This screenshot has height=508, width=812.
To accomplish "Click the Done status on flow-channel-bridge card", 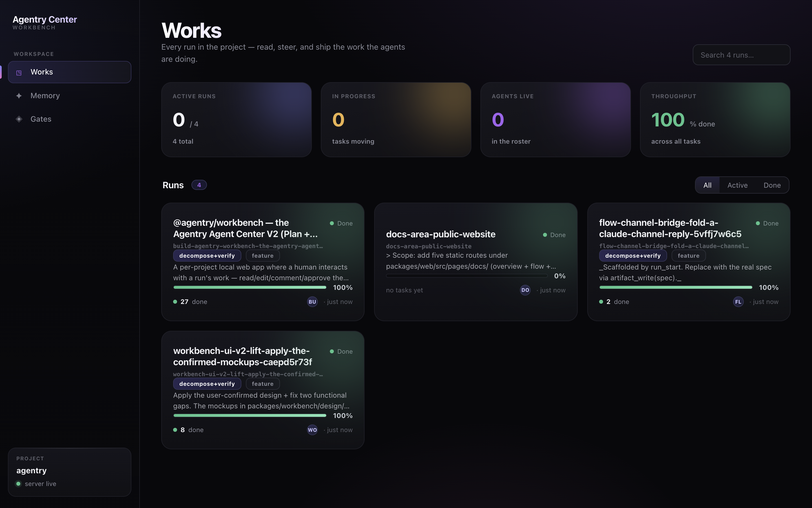I will click(x=767, y=224).
